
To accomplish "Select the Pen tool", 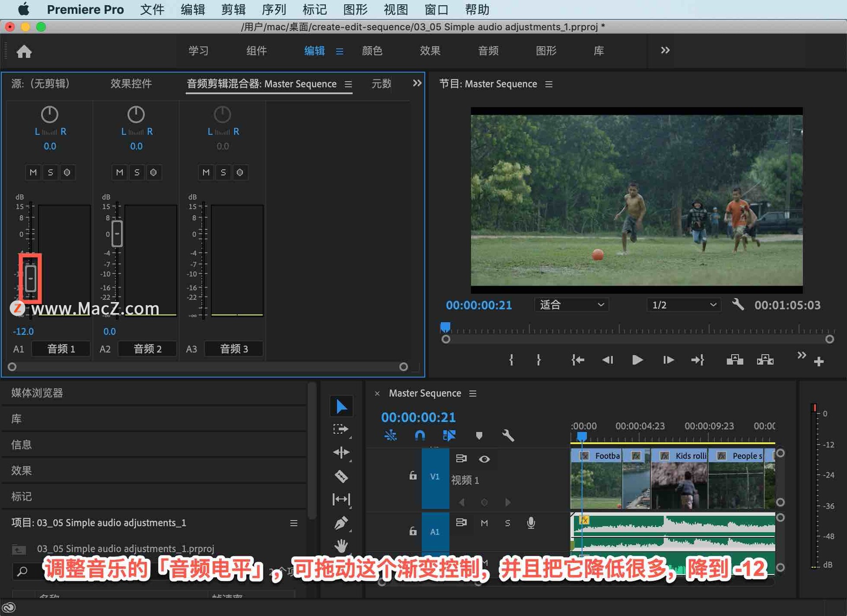I will [x=342, y=523].
